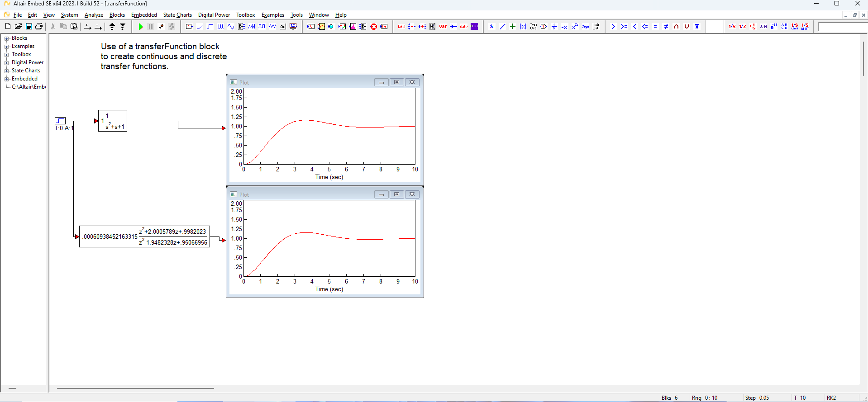Open the Tools menu

[296, 15]
